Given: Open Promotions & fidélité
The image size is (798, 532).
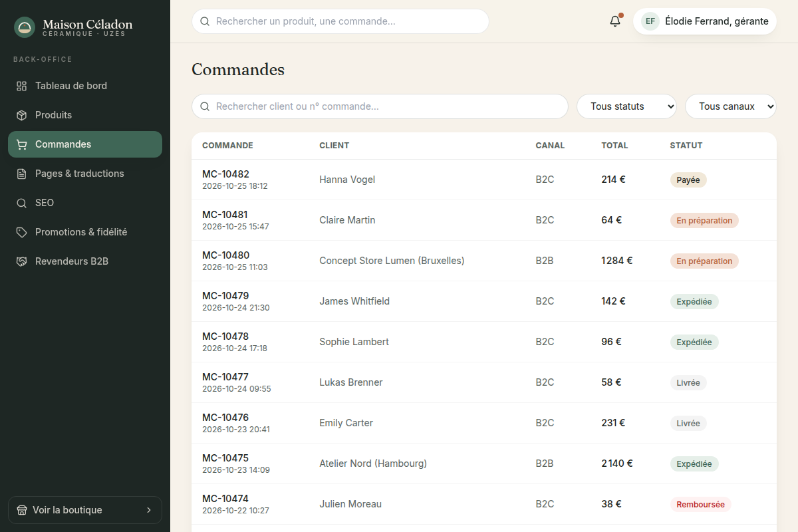Looking at the screenshot, I should pos(85,232).
